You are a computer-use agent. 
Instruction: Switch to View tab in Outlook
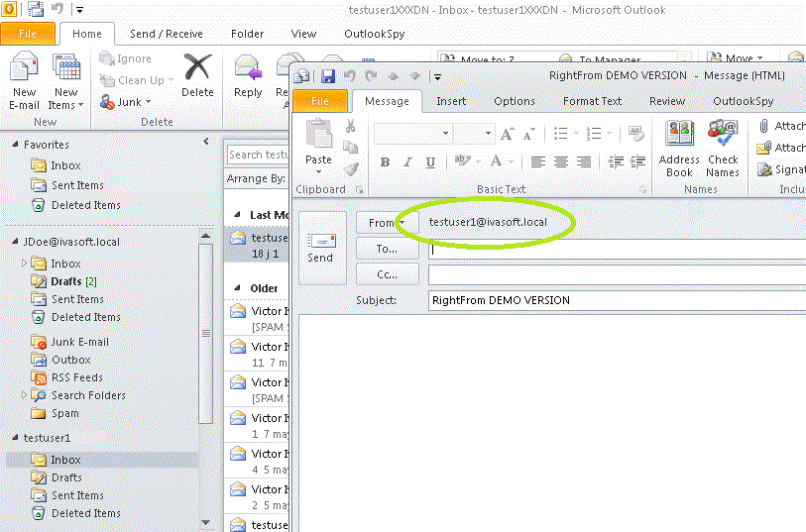coord(303,34)
